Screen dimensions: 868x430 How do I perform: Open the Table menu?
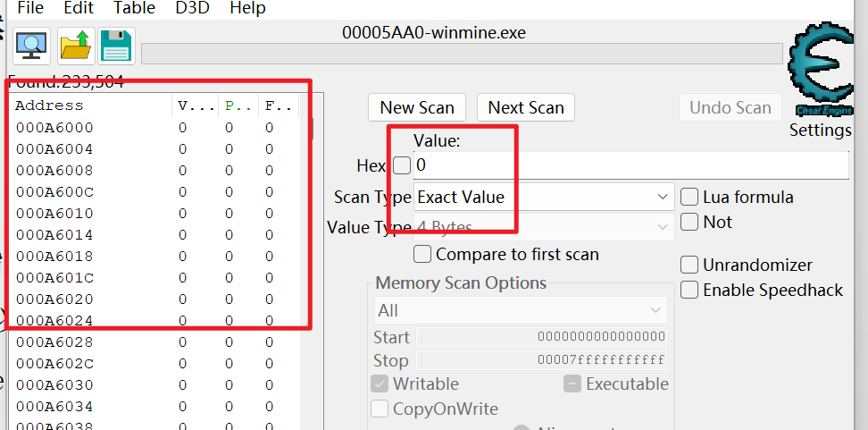[x=135, y=8]
